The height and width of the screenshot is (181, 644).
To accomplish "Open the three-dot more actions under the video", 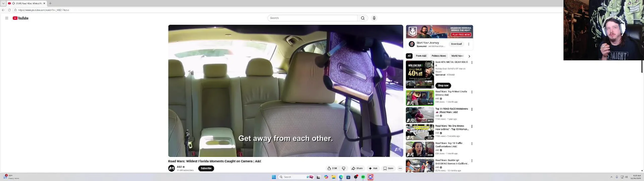I will tap(400, 168).
